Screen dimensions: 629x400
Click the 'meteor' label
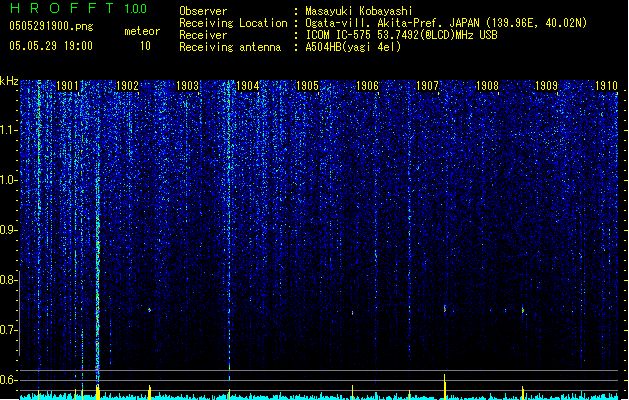142,31
